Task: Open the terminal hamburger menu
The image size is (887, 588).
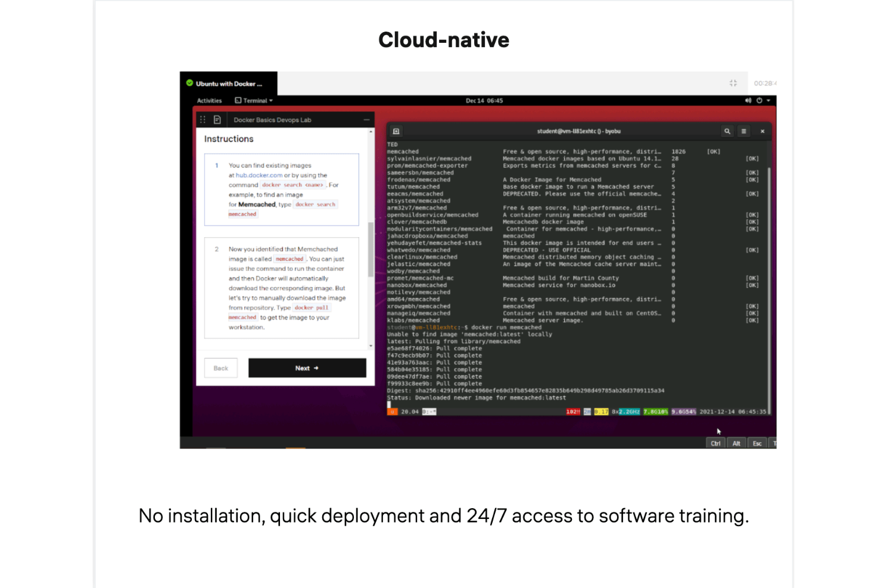Action: [743, 131]
